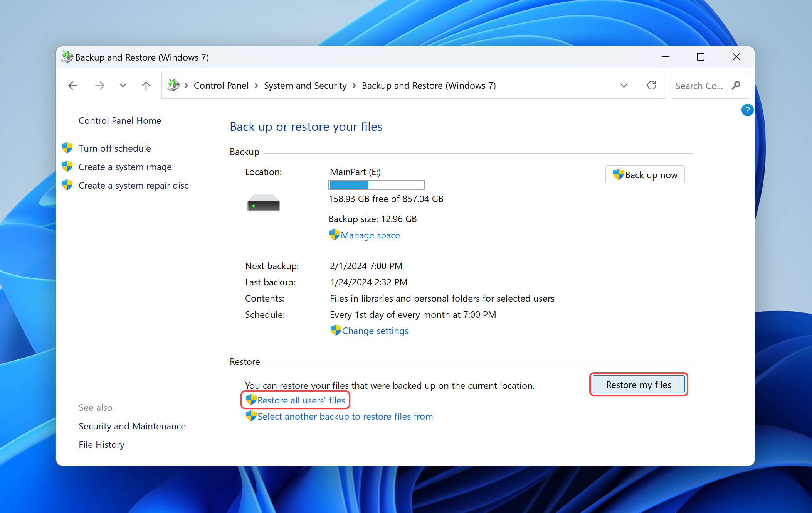The image size is (812, 513).
Task: Click Turn off schedule link
Action: tap(115, 148)
